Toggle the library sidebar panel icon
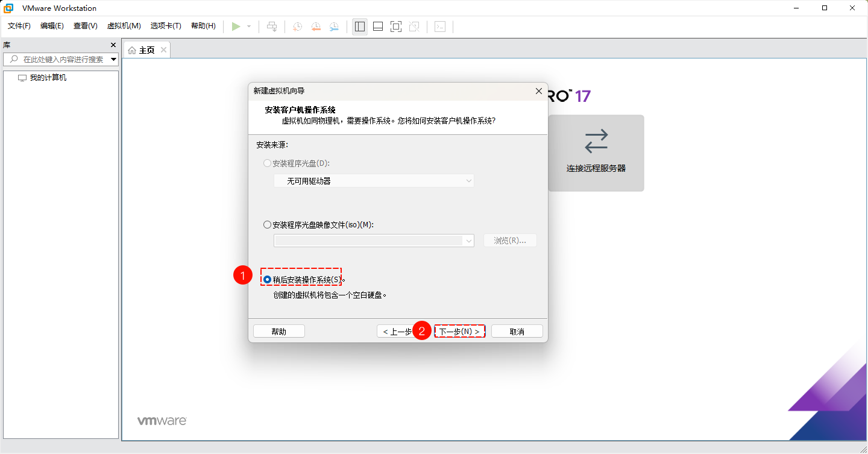This screenshot has width=868, height=454. click(359, 26)
